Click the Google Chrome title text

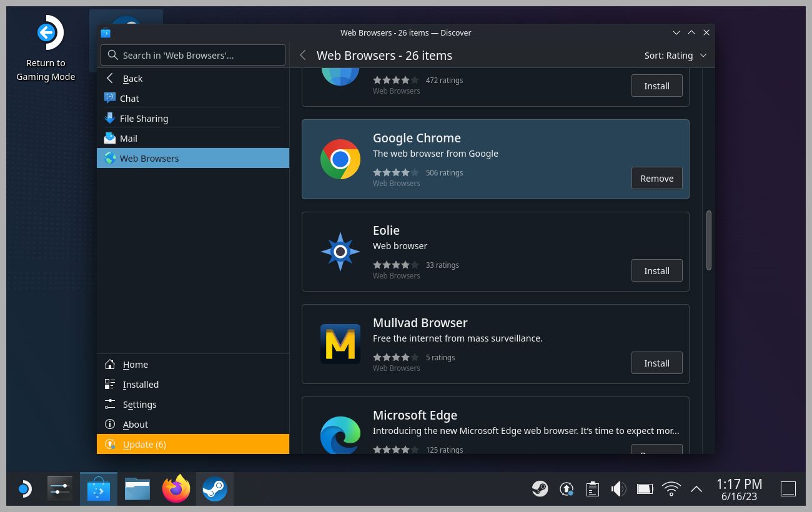point(417,138)
